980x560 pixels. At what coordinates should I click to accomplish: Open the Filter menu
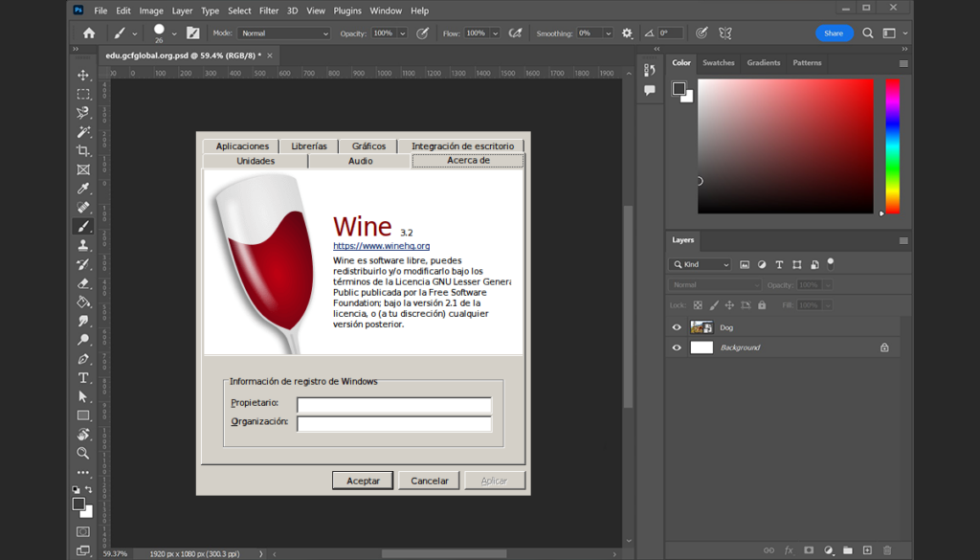click(268, 11)
